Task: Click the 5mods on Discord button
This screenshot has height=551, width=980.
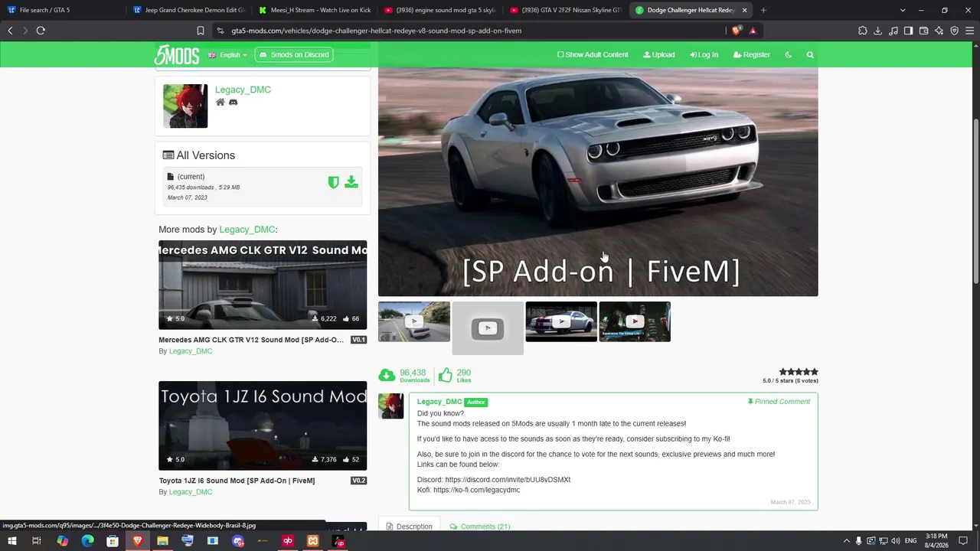Action: (294, 55)
